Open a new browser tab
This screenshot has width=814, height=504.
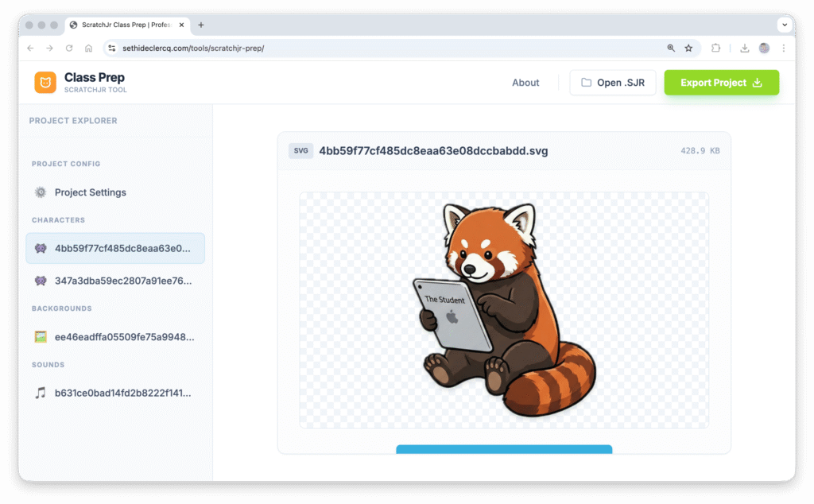[201, 25]
